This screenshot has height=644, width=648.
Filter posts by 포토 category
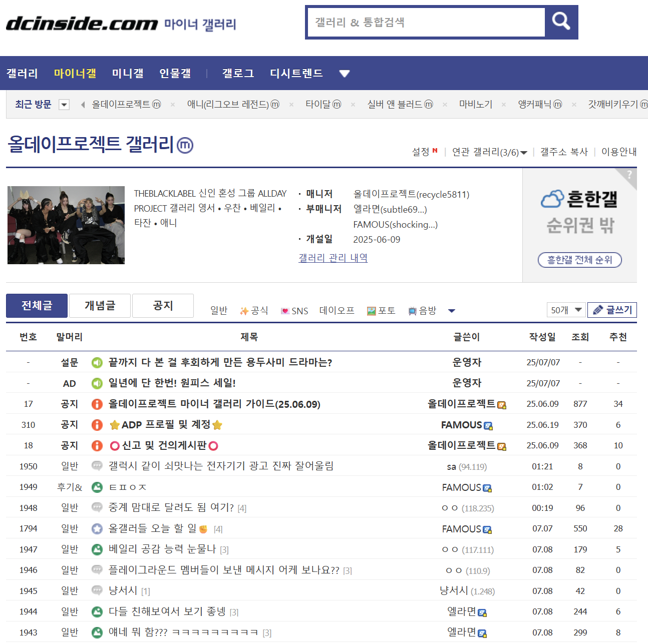pyautogui.click(x=381, y=311)
